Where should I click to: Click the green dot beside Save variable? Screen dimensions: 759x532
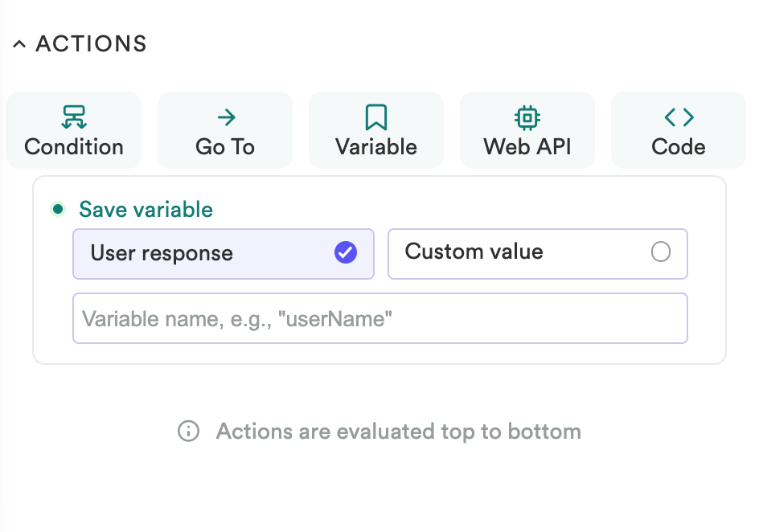coord(58,210)
